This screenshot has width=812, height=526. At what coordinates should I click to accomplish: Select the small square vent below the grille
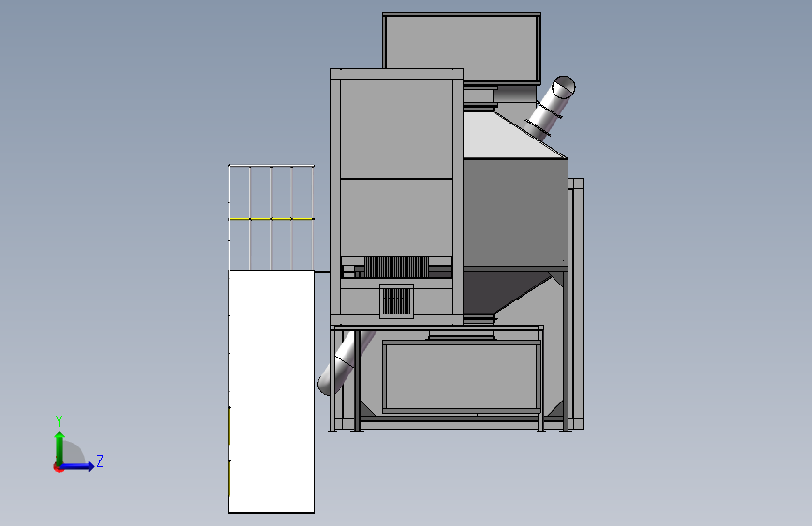pos(397,301)
